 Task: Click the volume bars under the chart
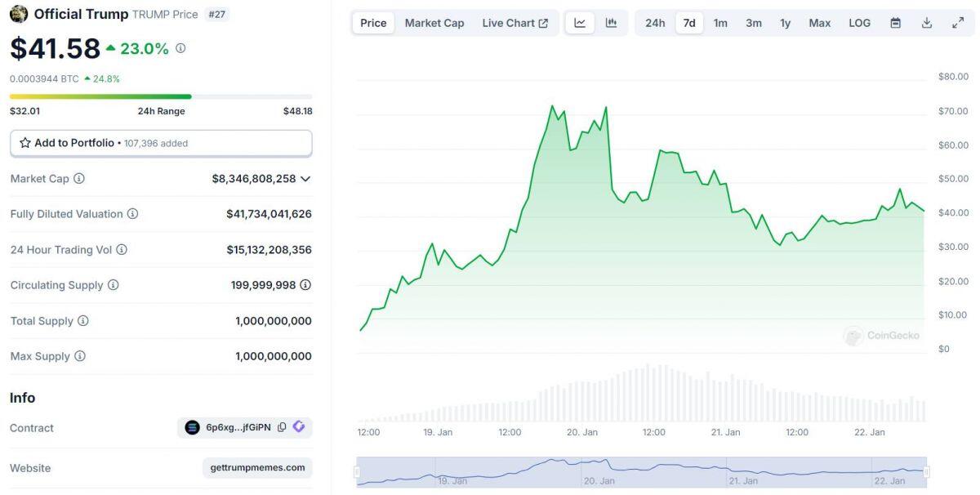[x=642, y=394]
